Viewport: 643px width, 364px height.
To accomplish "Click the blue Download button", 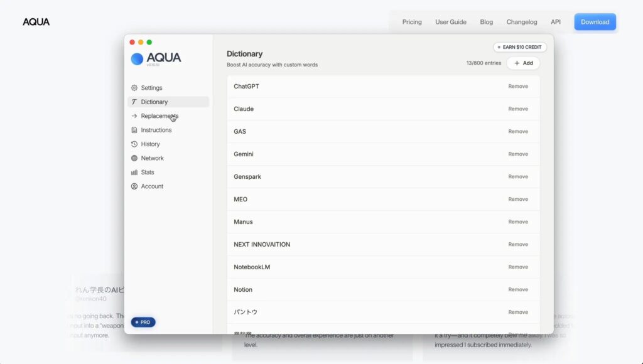I will point(595,22).
